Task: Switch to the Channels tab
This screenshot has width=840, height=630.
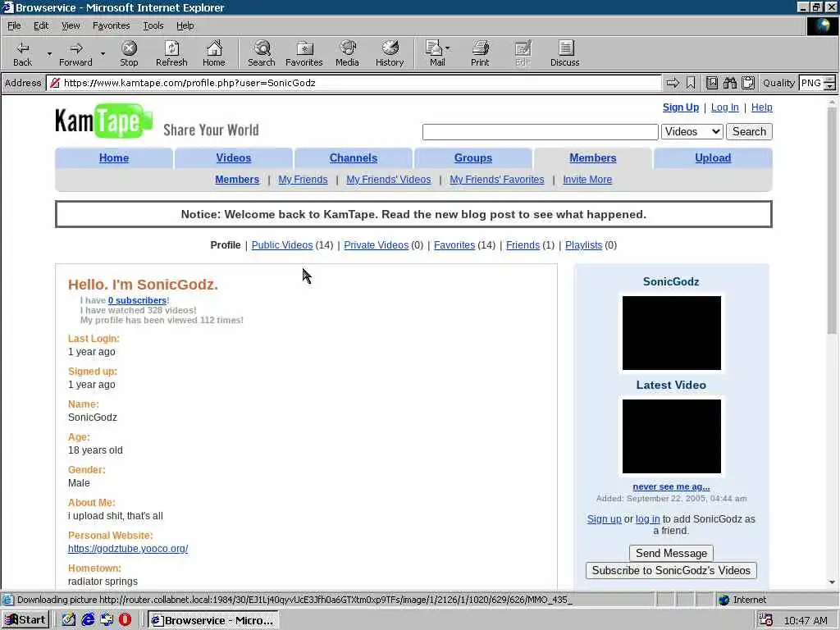Action: 353,158
